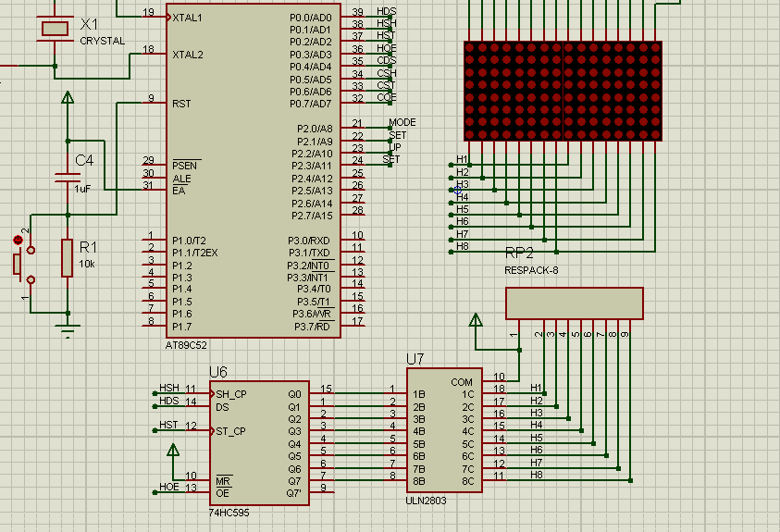Toggle the red push-button state indicator

click(x=18, y=241)
